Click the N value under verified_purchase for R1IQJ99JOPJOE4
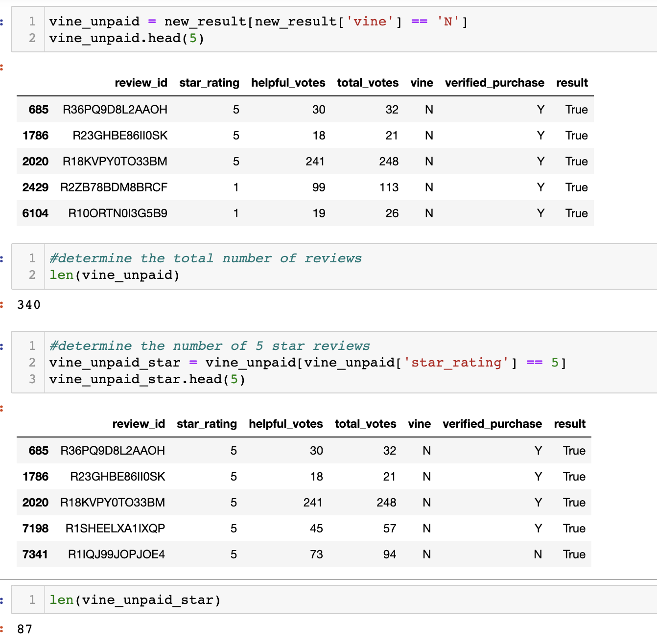 coord(538,554)
